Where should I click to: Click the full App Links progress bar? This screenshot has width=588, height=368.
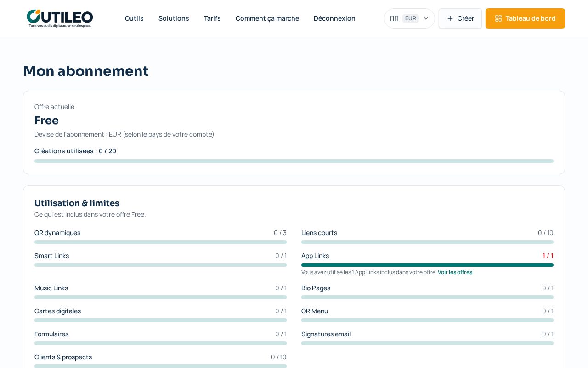[x=427, y=265]
